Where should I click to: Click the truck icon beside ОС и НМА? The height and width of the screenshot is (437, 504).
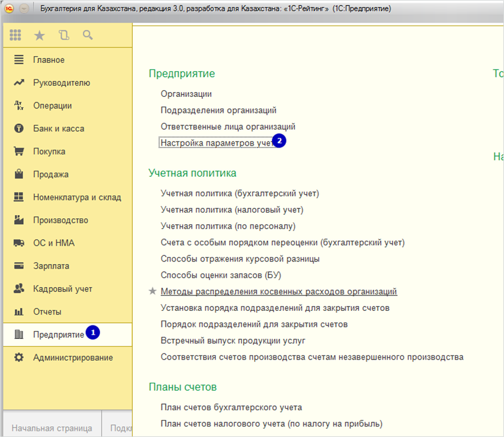point(19,243)
